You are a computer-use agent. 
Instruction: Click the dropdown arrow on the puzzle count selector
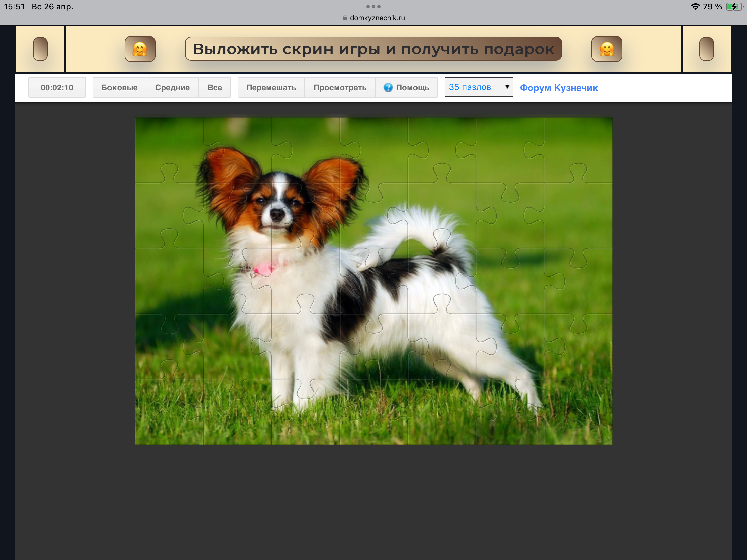pos(507,87)
